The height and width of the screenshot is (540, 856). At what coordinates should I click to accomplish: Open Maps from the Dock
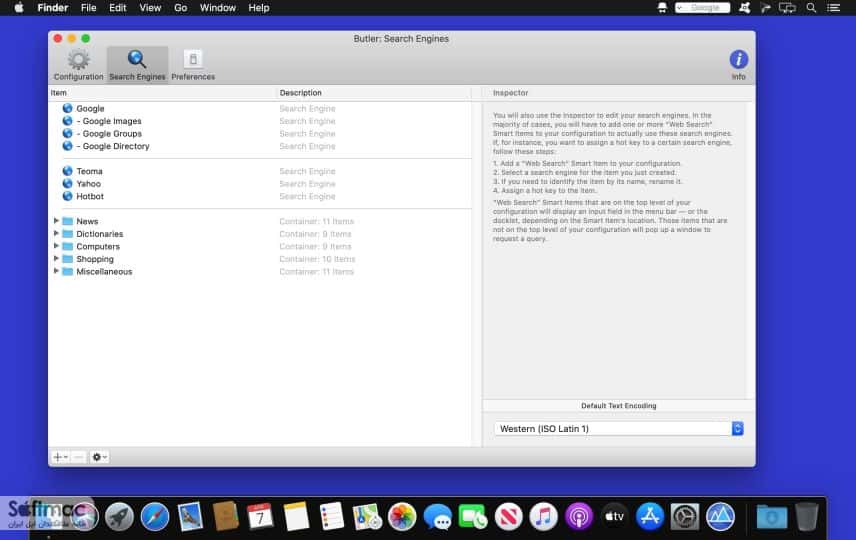click(x=367, y=516)
